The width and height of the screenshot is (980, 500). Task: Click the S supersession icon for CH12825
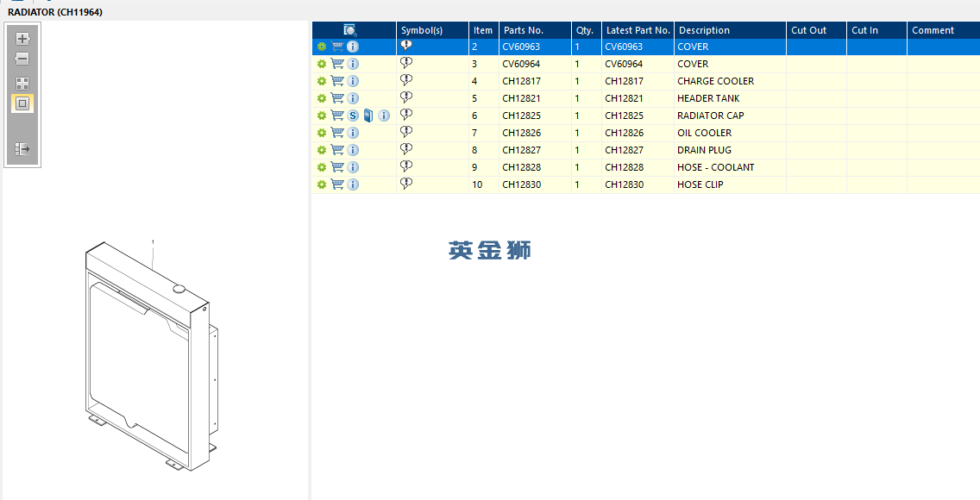[x=353, y=116]
